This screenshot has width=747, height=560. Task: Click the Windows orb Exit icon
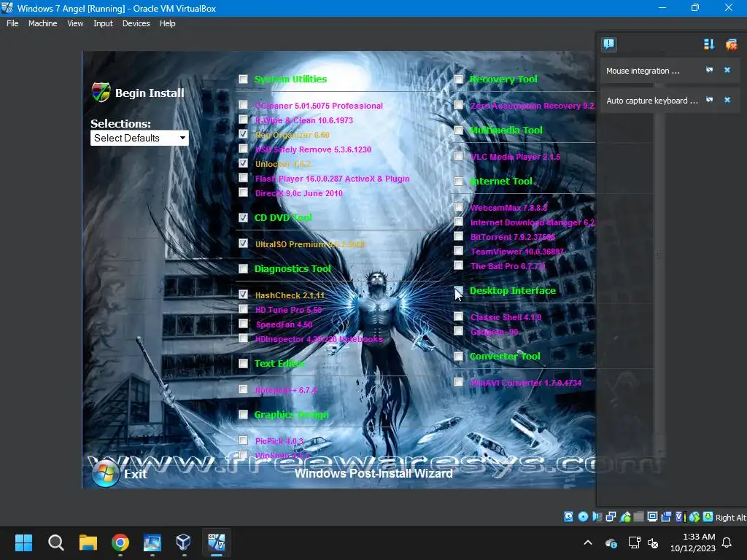click(x=105, y=473)
